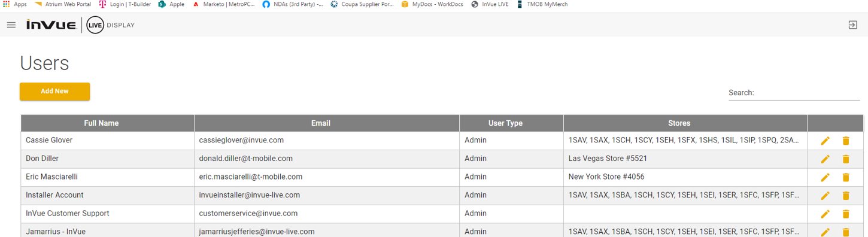
Task: Edit Don Diller's user entry
Action: click(825, 159)
